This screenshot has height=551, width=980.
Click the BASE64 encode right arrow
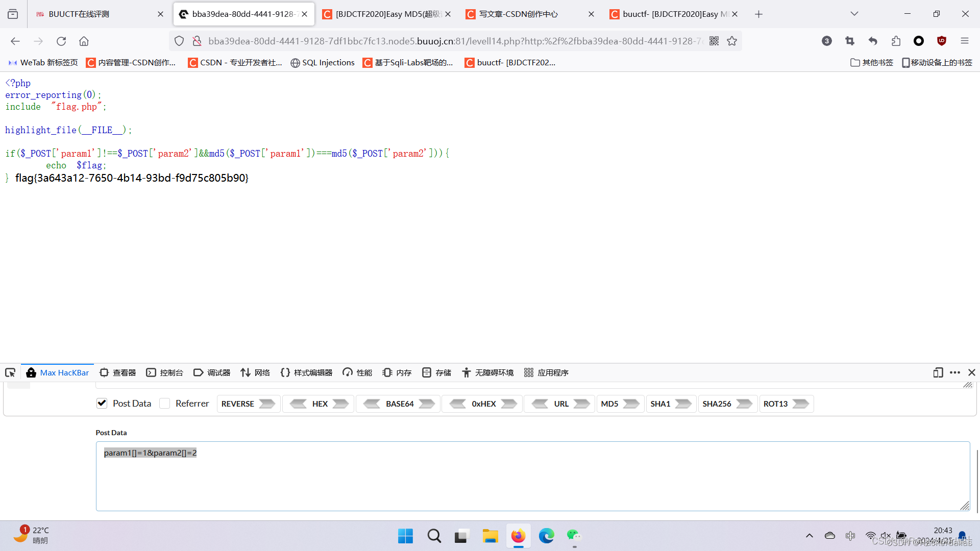pyautogui.click(x=427, y=404)
